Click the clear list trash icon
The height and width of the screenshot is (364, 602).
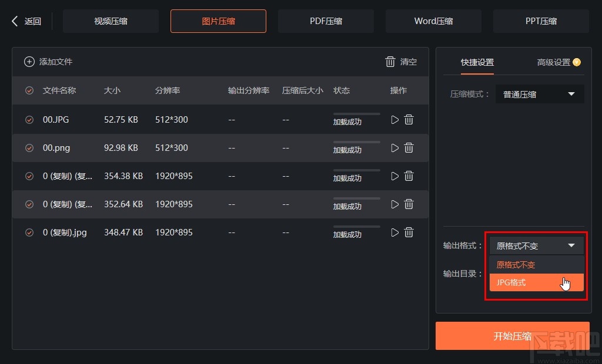(390, 62)
